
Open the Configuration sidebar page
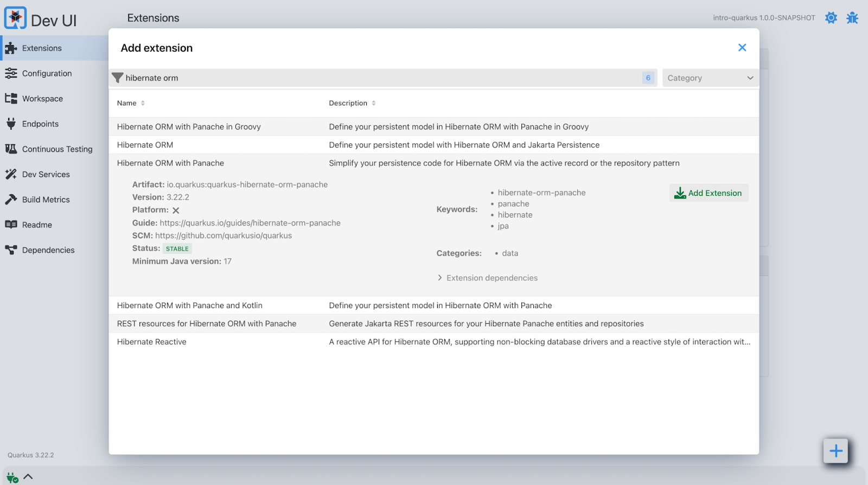click(54, 73)
